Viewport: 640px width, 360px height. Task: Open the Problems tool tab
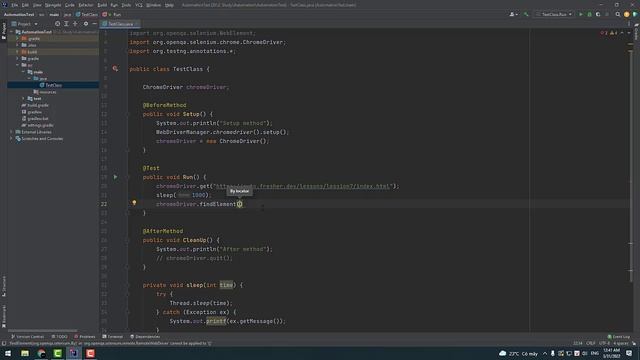pyautogui.click(x=85, y=336)
